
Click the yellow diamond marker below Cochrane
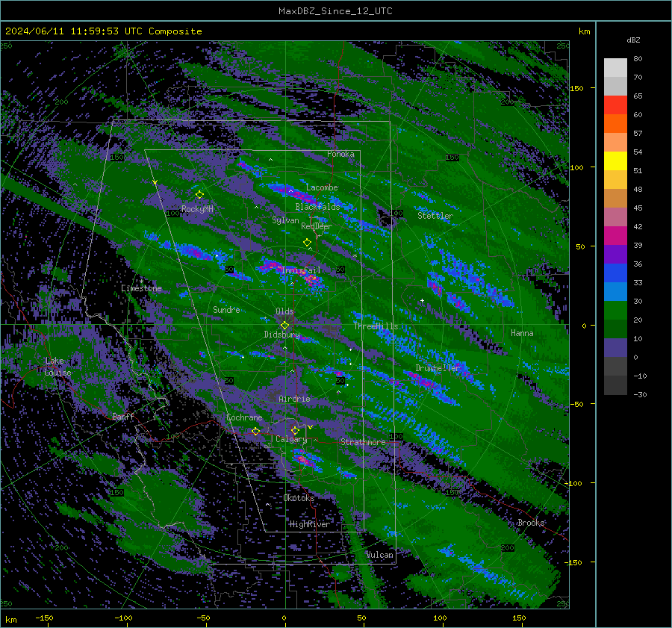click(255, 431)
